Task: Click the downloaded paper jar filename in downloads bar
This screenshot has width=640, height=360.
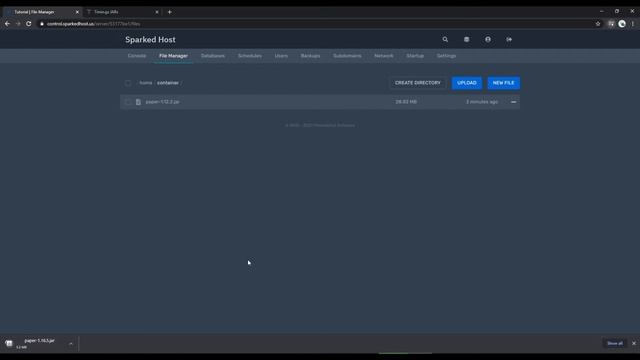Action: [x=40, y=340]
